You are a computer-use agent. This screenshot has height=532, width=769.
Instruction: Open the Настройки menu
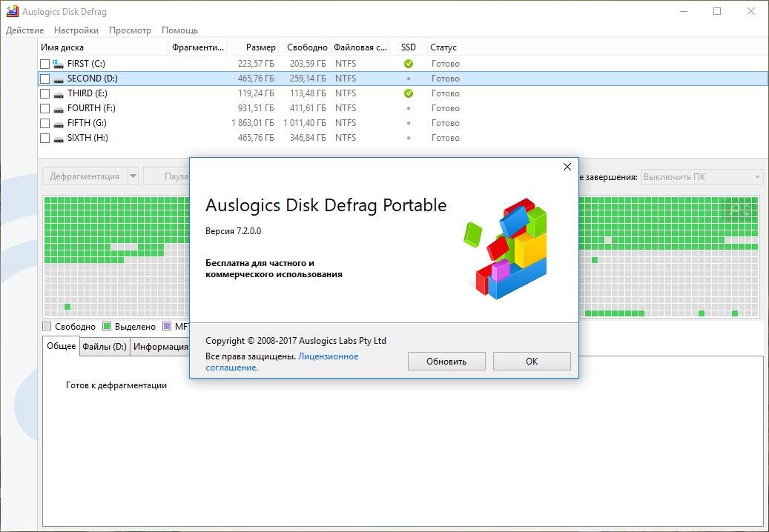(76, 30)
